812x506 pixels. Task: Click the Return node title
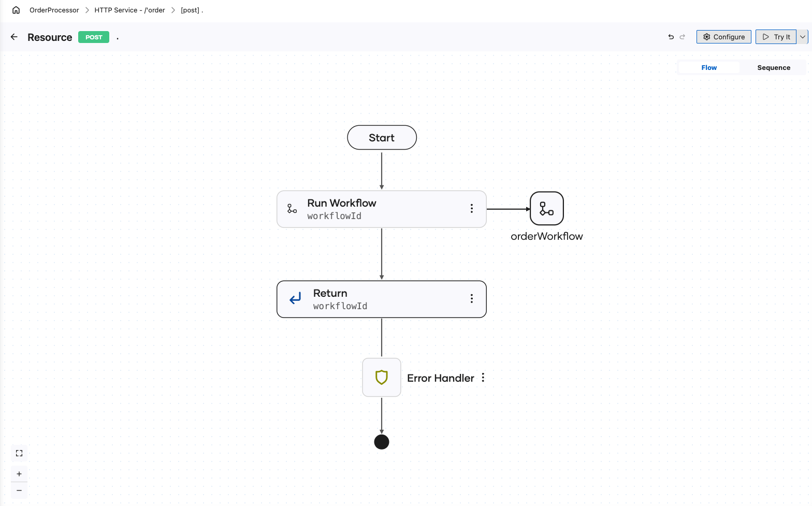point(330,293)
